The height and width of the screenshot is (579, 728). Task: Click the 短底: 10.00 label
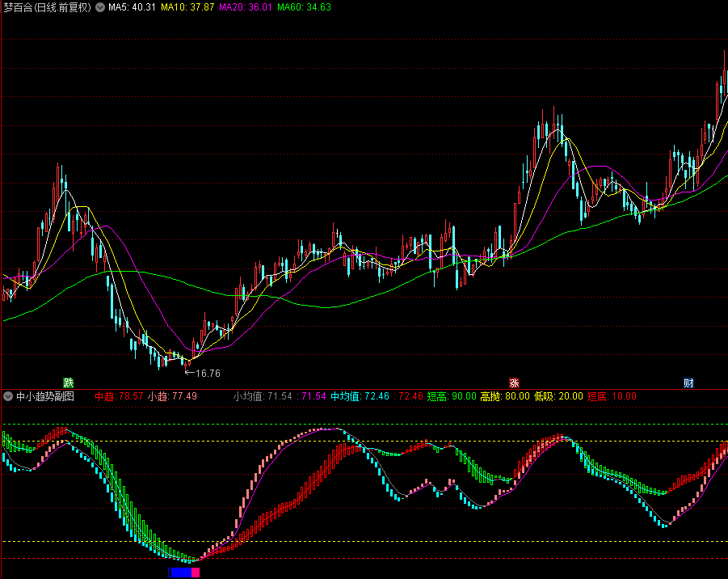point(612,396)
